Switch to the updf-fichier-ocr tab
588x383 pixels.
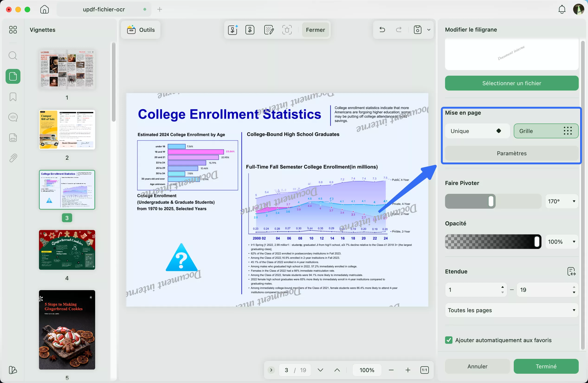104,9
